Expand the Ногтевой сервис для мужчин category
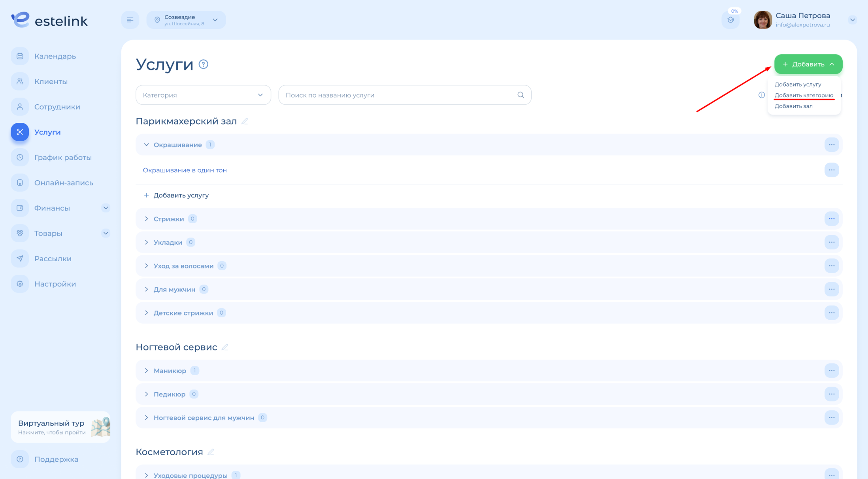This screenshot has width=868, height=479. tap(146, 417)
